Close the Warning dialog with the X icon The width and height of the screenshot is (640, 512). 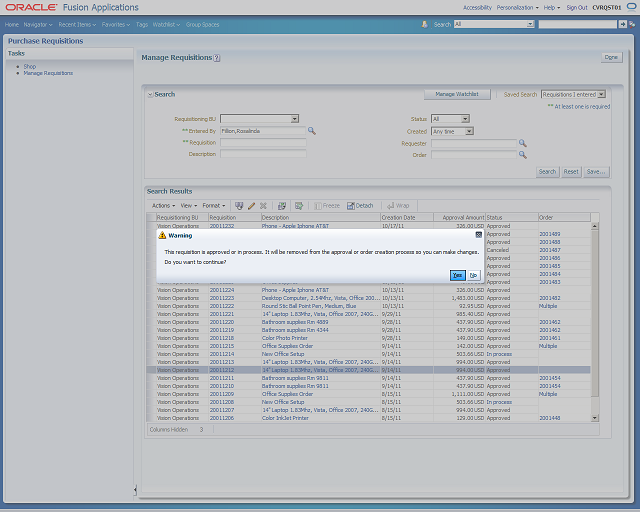(479, 235)
